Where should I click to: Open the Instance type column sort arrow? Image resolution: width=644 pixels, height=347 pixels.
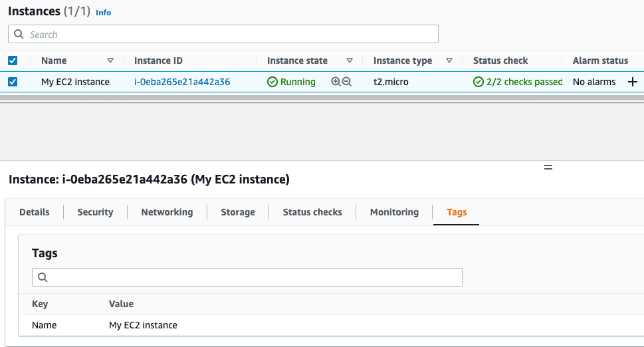click(x=449, y=60)
